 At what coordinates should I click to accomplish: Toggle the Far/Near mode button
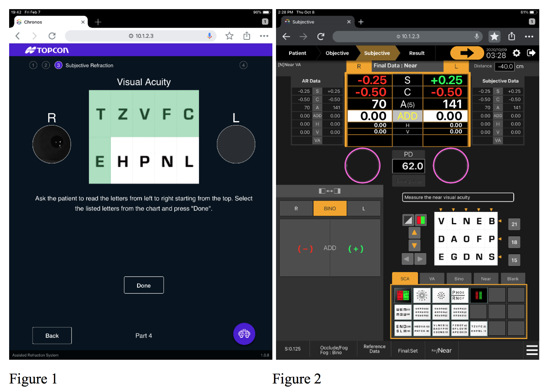(x=441, y=351)
